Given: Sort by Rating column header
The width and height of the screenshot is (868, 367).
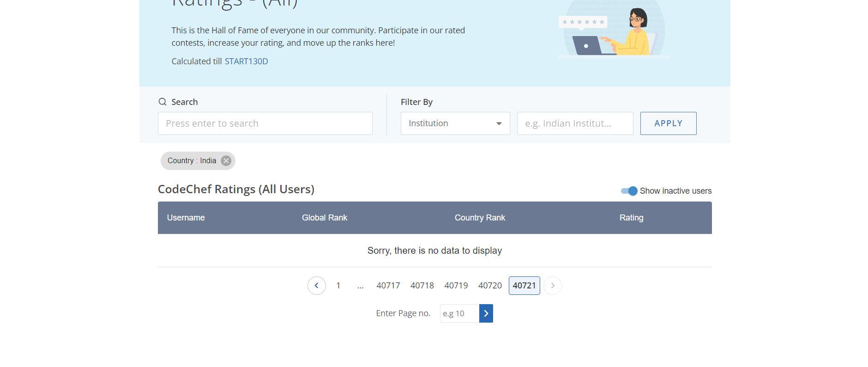Looking at the screenshot, I should 631,218.
